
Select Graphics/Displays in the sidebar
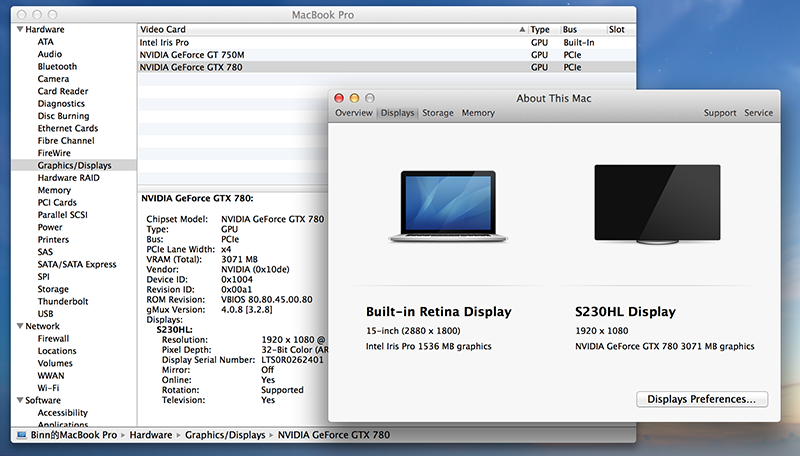[74, 165]
